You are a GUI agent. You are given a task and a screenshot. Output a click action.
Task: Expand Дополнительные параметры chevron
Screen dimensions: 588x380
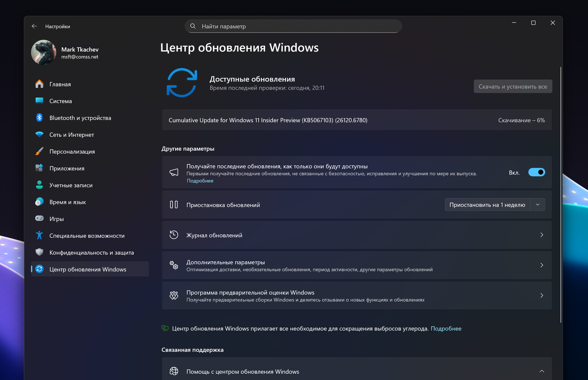coord(542,265)
